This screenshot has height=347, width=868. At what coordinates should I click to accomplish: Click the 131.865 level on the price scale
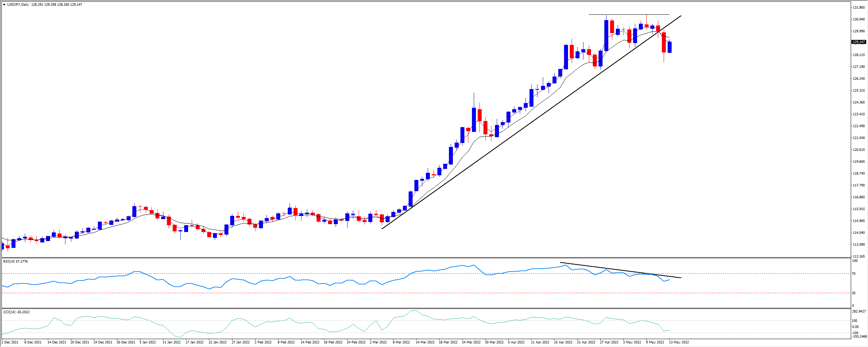click(x=859, y=8)
